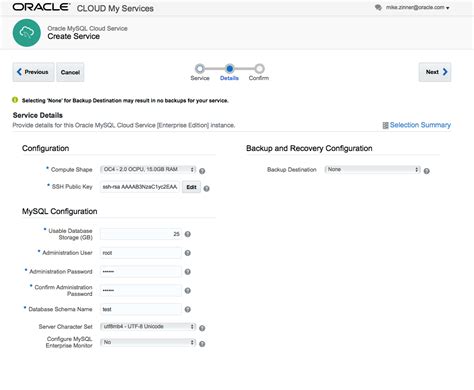Open the mike.zinner@oracle.com user menu

click(x=417, y=7)
